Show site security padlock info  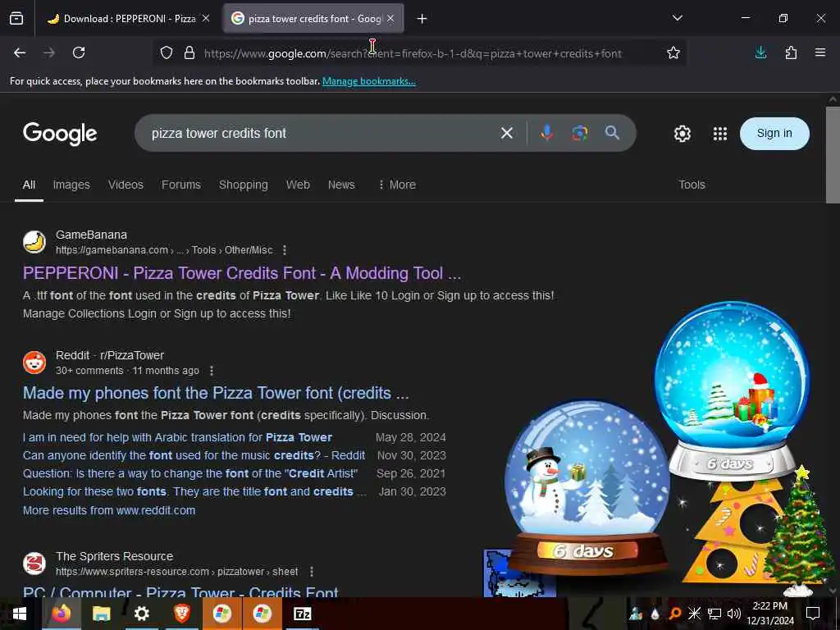click(x=189, y=52)
